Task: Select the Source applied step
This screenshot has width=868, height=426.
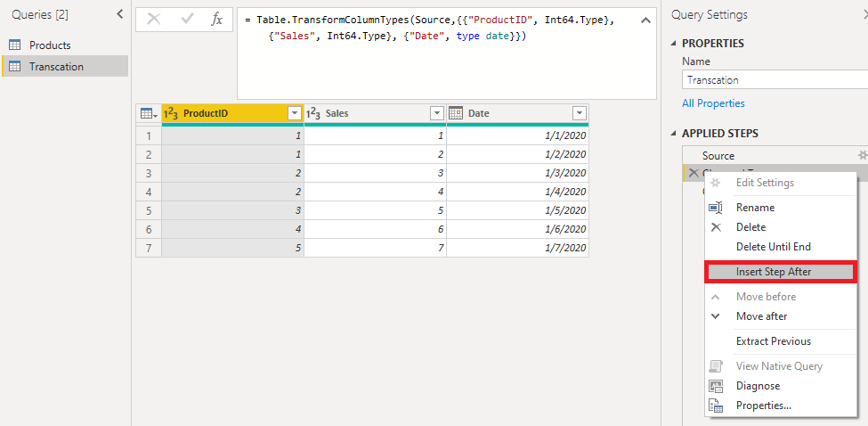Action: (775, 156)
